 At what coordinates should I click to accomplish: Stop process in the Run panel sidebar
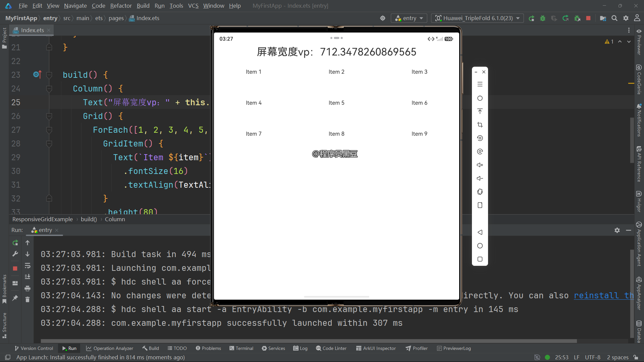click(15, 268)
